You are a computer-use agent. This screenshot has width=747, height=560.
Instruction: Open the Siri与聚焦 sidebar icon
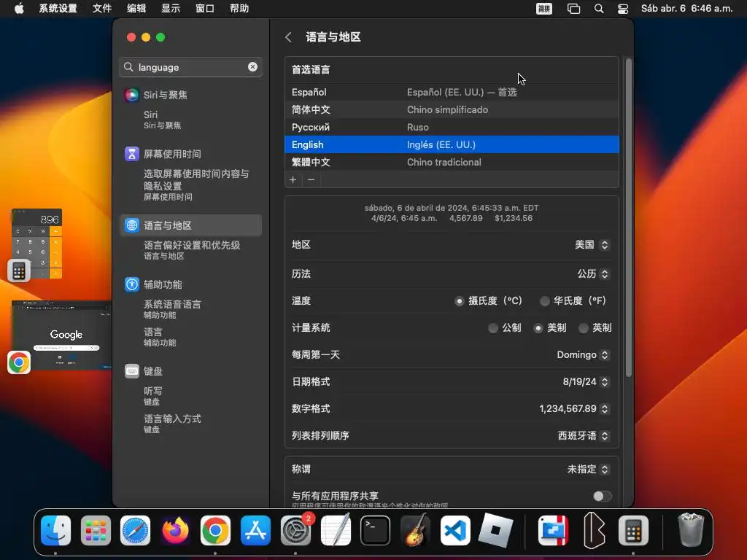[131, 95]
